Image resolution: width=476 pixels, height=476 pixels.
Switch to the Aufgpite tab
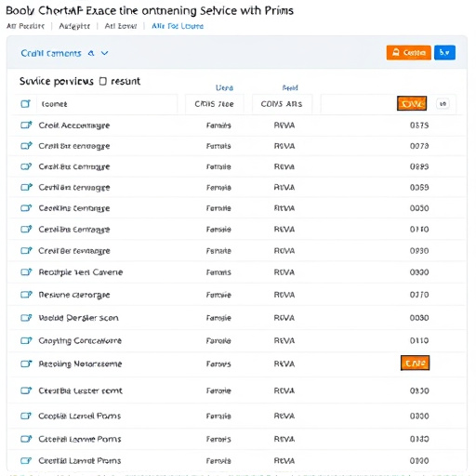[74, 26]
